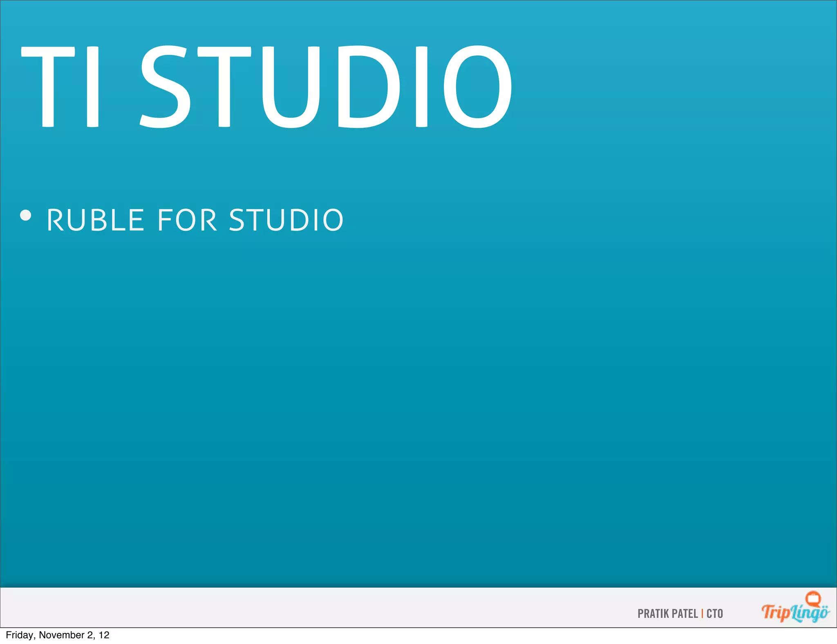Click the TI STUDIO slide title
This screenshot has width=837, height=644.
(x=266, y=87)
